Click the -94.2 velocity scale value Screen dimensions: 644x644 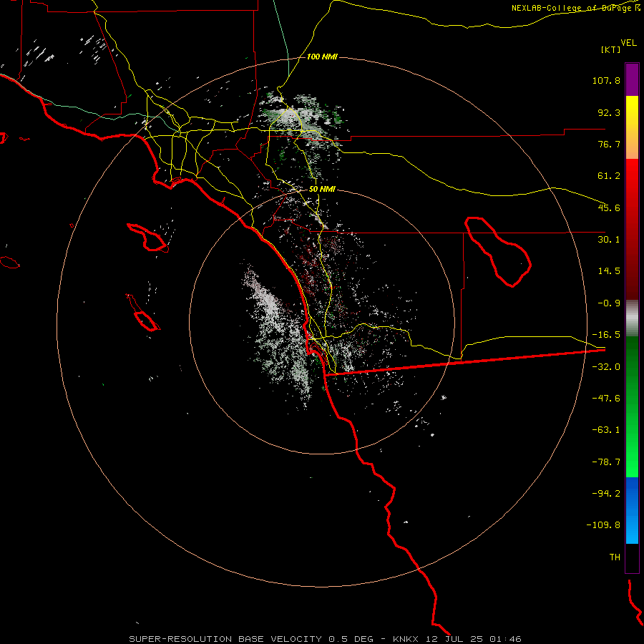click(606, 493)
